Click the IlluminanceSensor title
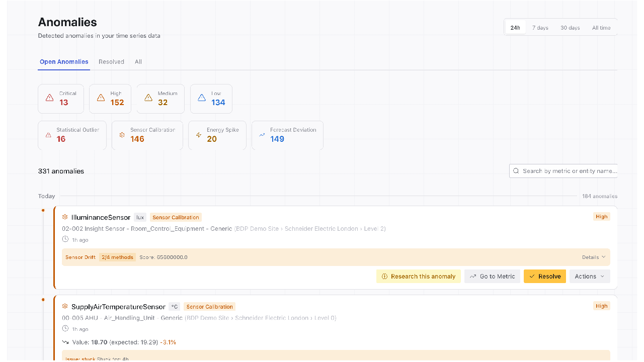 pyautogui.click(x=101, y=217)
